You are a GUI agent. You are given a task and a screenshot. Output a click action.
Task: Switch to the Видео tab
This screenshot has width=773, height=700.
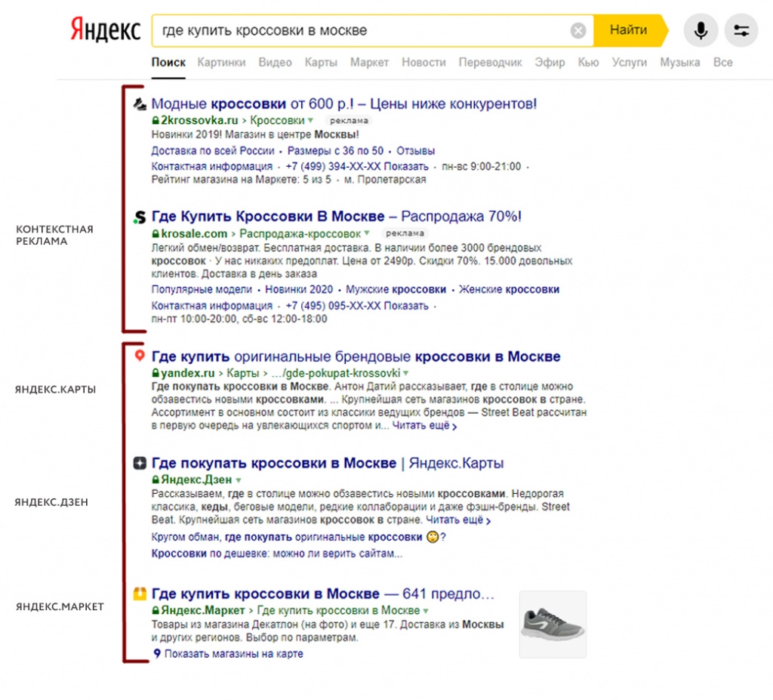click(x=275, y=63)
